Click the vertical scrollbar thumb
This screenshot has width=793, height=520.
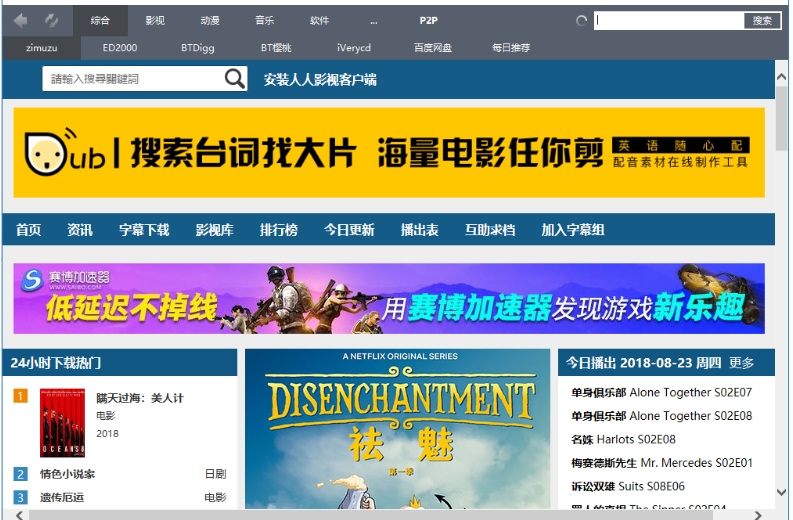coord(781,118)
